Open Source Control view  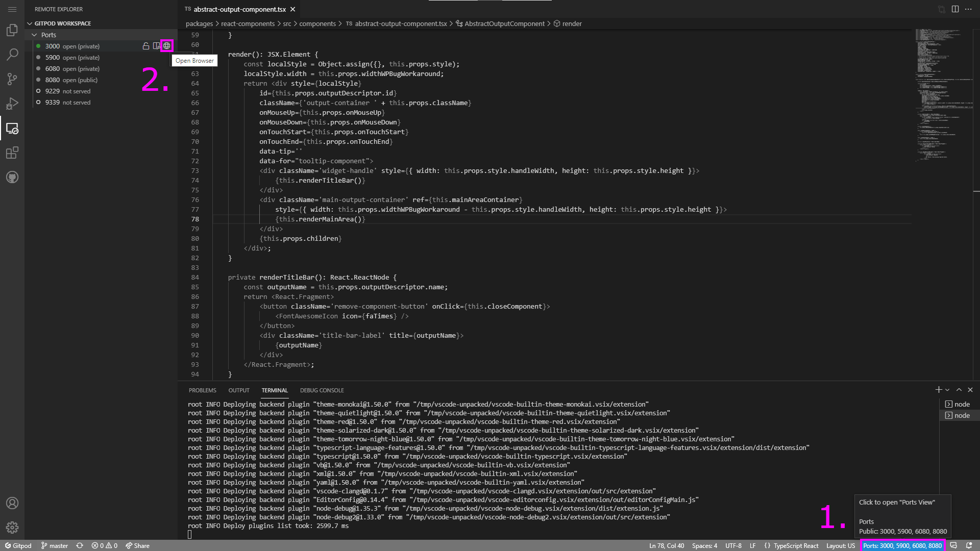point(12,79)
